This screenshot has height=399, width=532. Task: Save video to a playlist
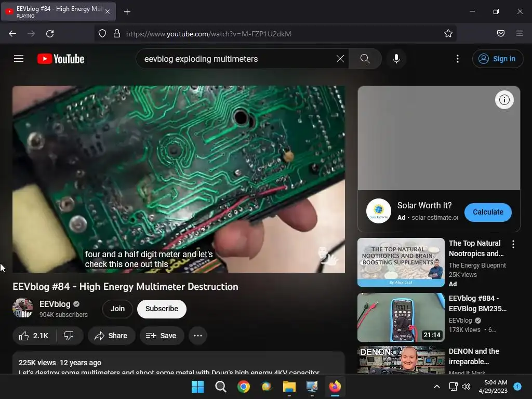[x=162, y=336]
